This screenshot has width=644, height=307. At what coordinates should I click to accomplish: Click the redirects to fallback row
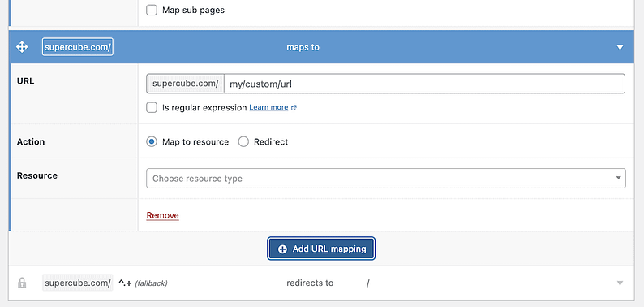[321, 283]
